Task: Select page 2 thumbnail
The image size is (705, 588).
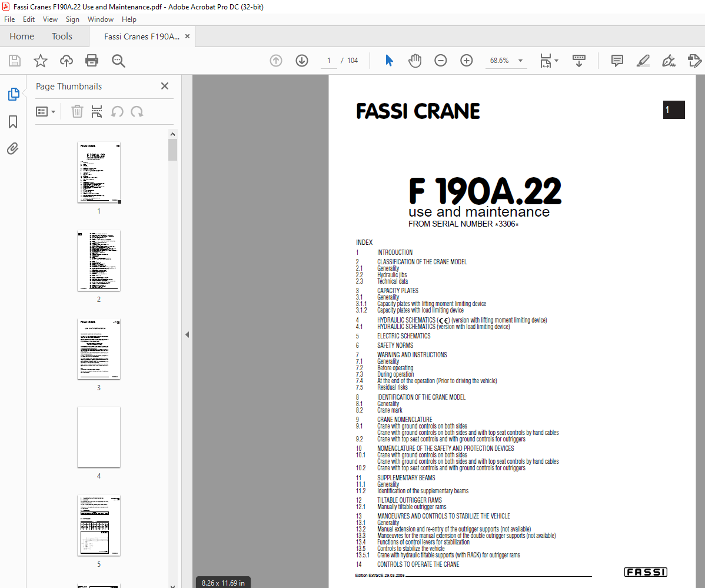Action: coord(99,261)
